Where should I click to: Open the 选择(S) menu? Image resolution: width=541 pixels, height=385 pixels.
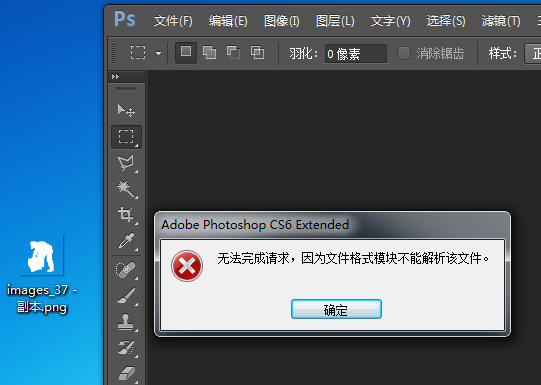446,21
